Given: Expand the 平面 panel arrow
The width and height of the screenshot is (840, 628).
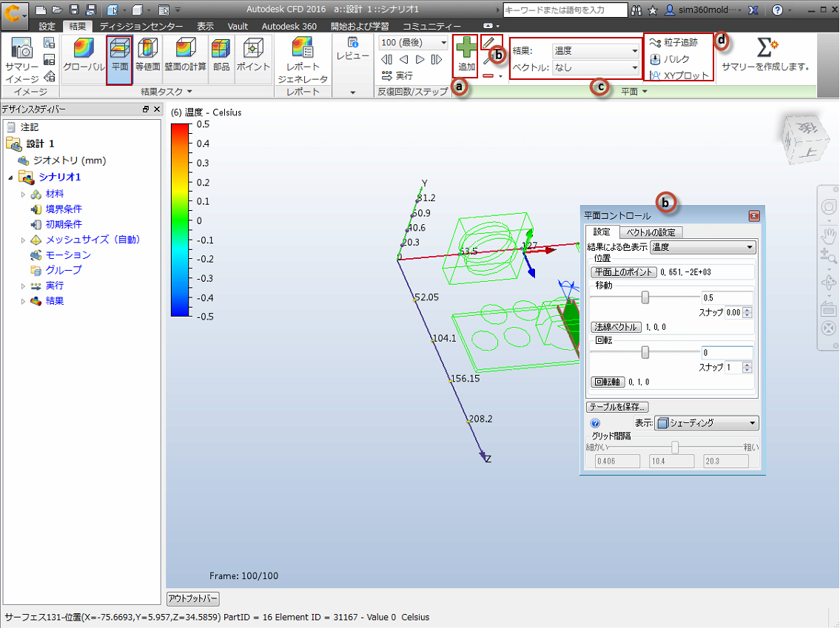Looking at the screenshot, I should click(x=645, y=92).
